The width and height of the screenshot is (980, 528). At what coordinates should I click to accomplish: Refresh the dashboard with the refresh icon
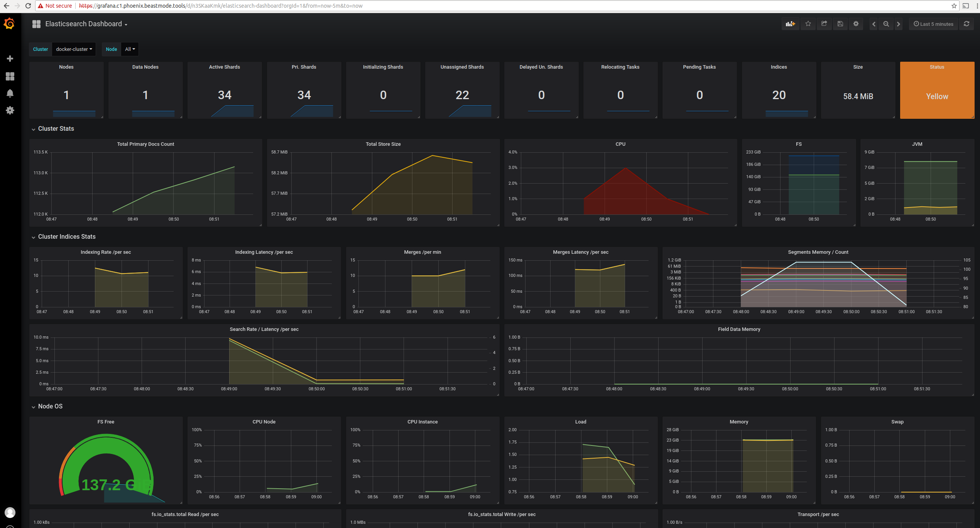point(966,24)
